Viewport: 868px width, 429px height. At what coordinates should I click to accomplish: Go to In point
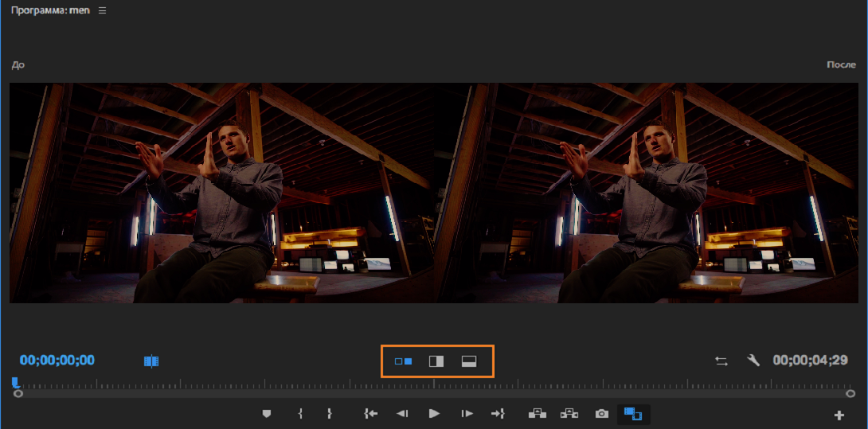pyautogui.click(x=371, y=414)
